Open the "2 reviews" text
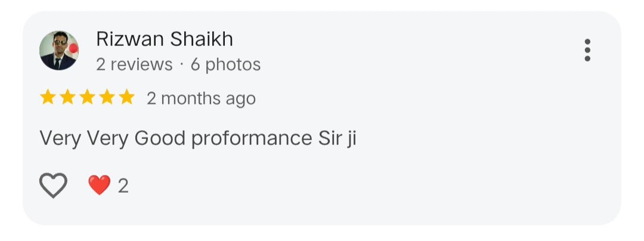 click(x=134, y=64)
